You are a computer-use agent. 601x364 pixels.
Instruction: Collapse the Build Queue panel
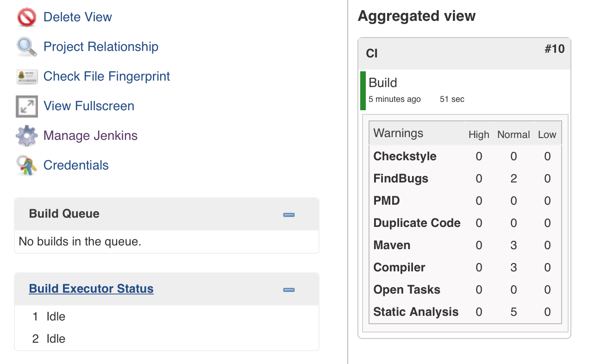point(289,214)
